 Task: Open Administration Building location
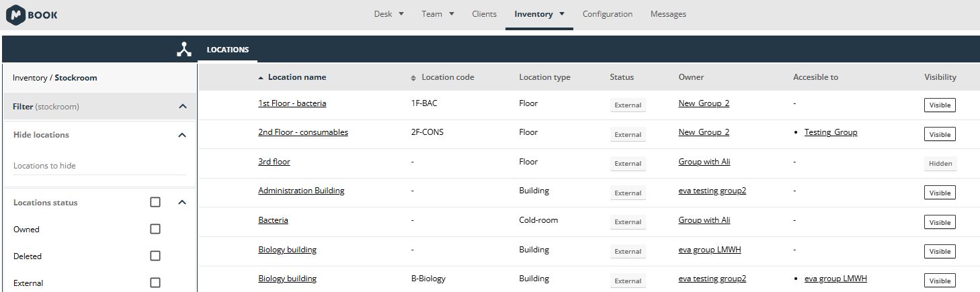coord(301,191)
